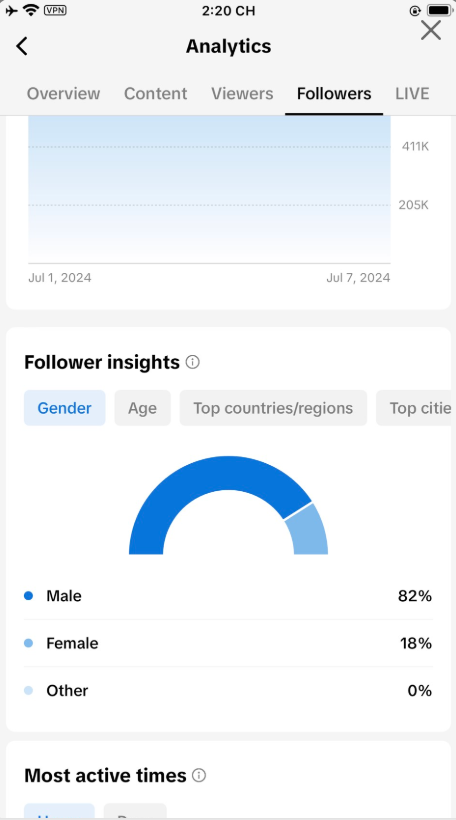
Task: Tap the rotation lock status icon
Action: [415, 10]
